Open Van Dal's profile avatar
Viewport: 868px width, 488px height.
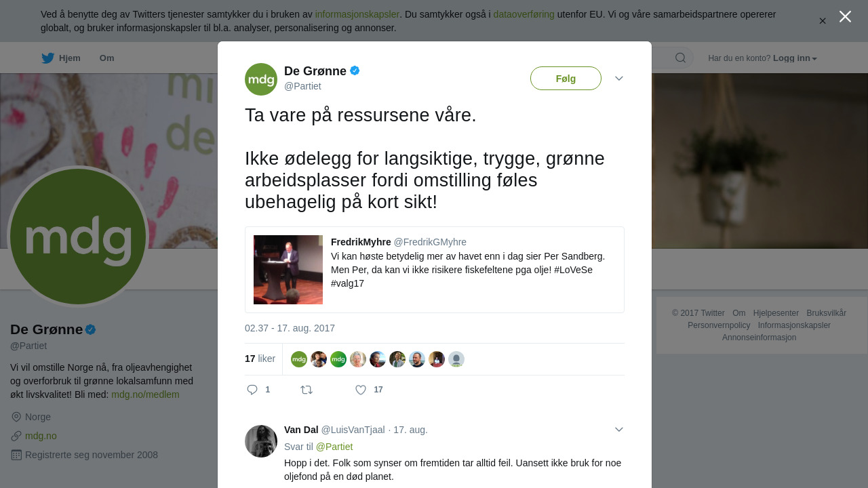coord(261,441)
